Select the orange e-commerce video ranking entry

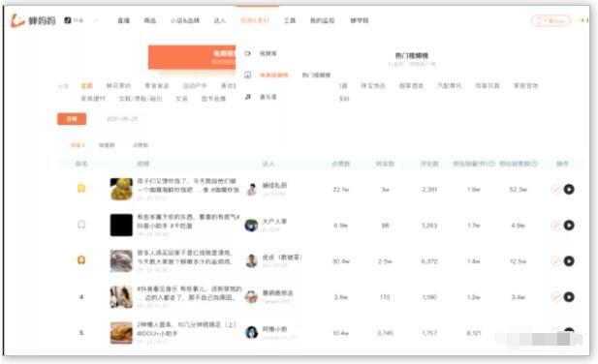(x=274, y=75)
